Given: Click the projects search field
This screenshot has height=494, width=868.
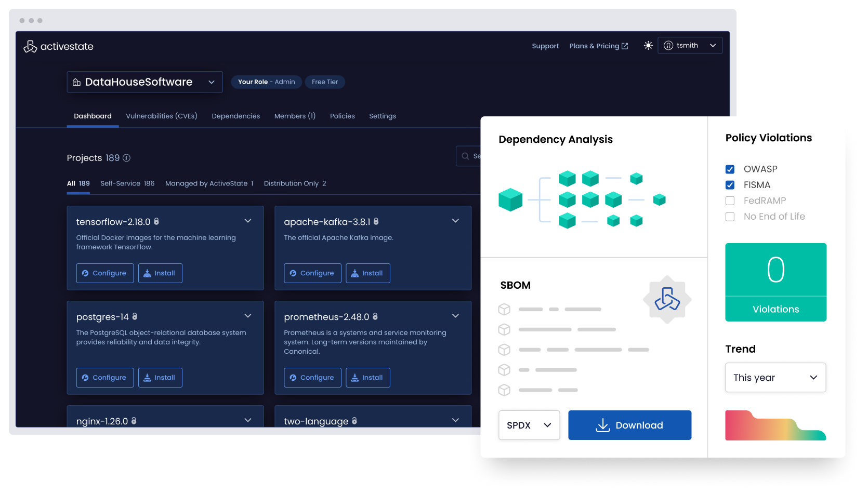Looking at the screenshot, I should tap(469, 156).
